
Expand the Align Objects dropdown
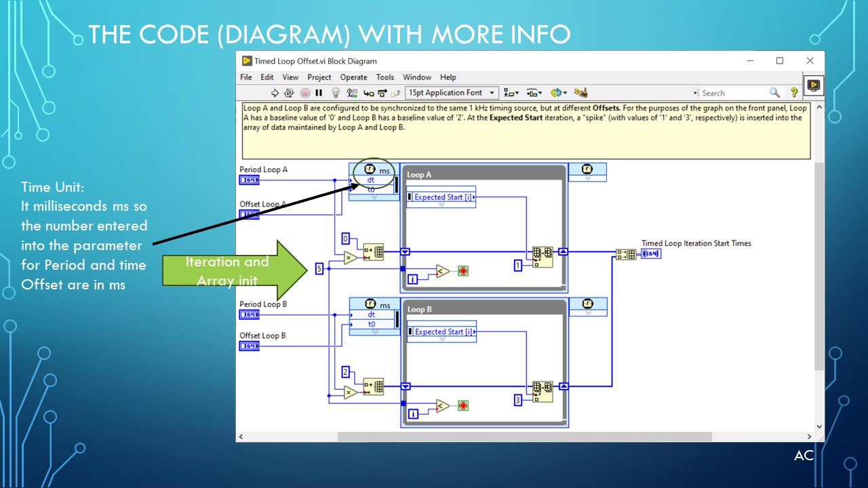(x=511, y=93)
